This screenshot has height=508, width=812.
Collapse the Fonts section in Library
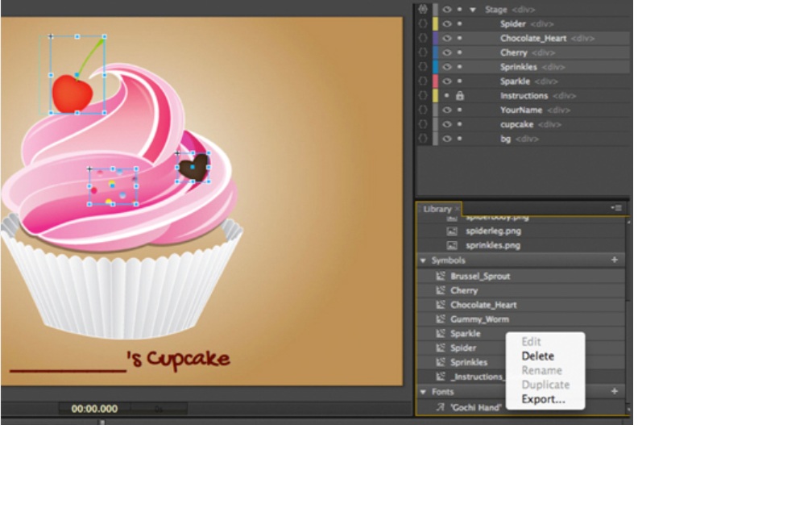click(x=423, y=392)
